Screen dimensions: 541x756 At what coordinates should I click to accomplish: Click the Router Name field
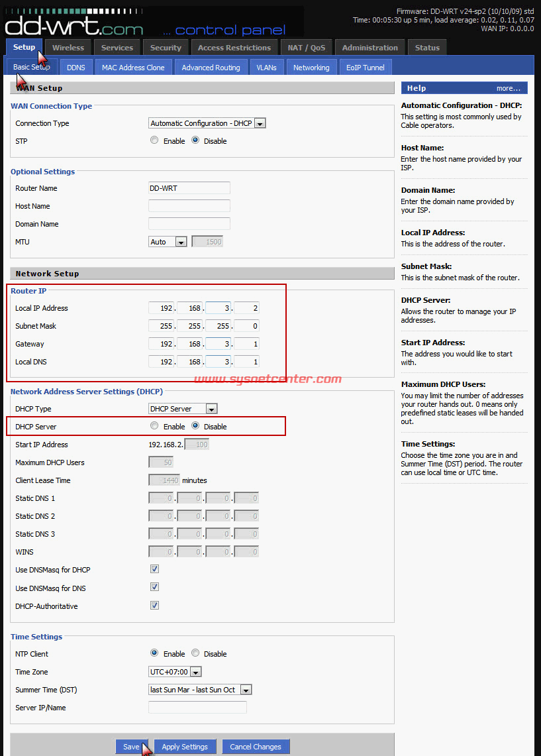189,188
